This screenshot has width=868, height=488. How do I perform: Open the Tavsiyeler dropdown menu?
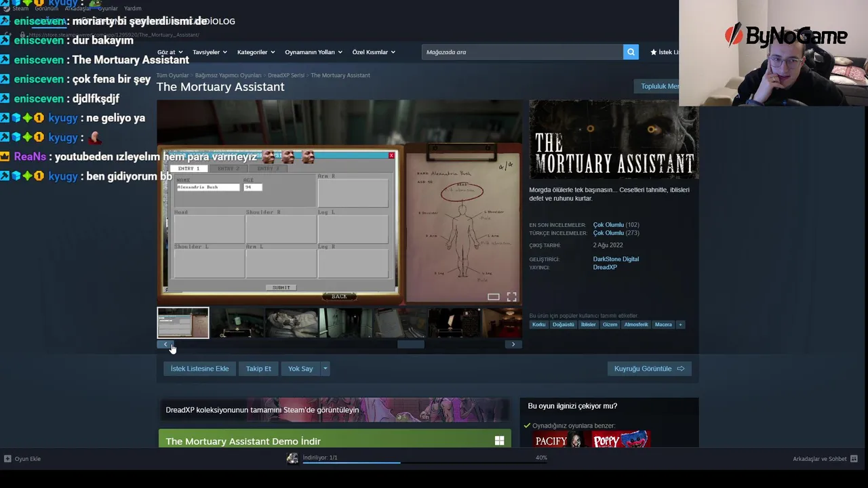pyautogui.click(x=210, y=52)
